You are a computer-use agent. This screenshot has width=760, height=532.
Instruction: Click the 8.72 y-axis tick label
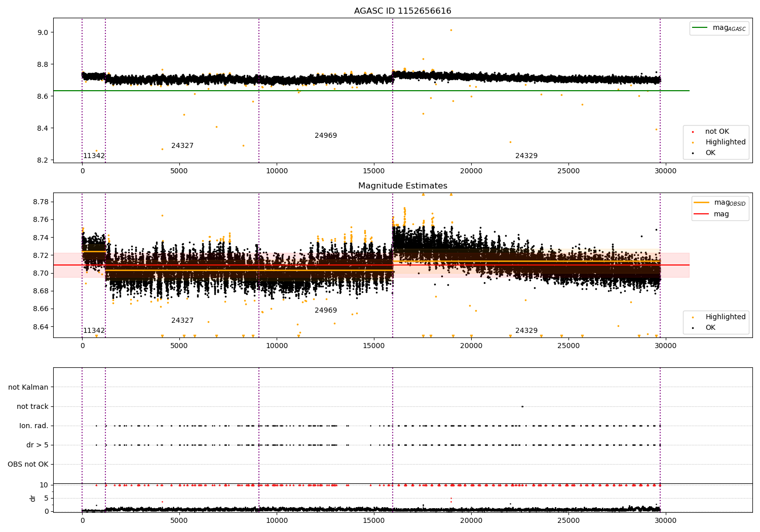pos(41,255)
